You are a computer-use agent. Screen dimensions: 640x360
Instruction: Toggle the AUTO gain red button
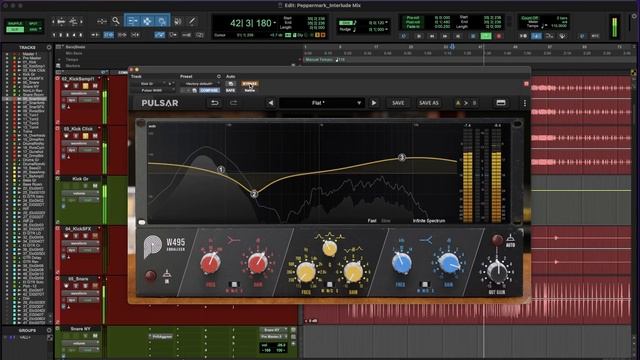pos(497,240)
